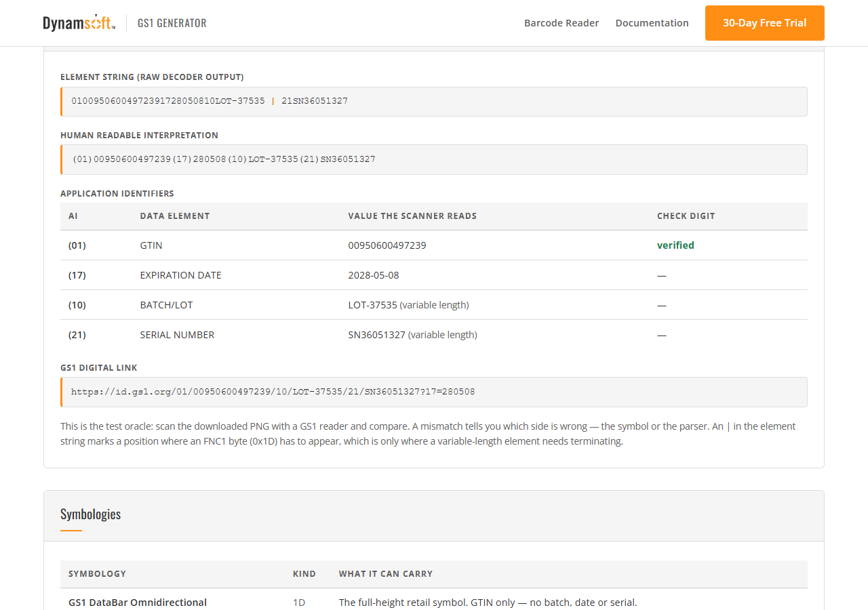Select the human readable interpretation box
The width and height of the screenshot is (868, 610).
(434, 159)
